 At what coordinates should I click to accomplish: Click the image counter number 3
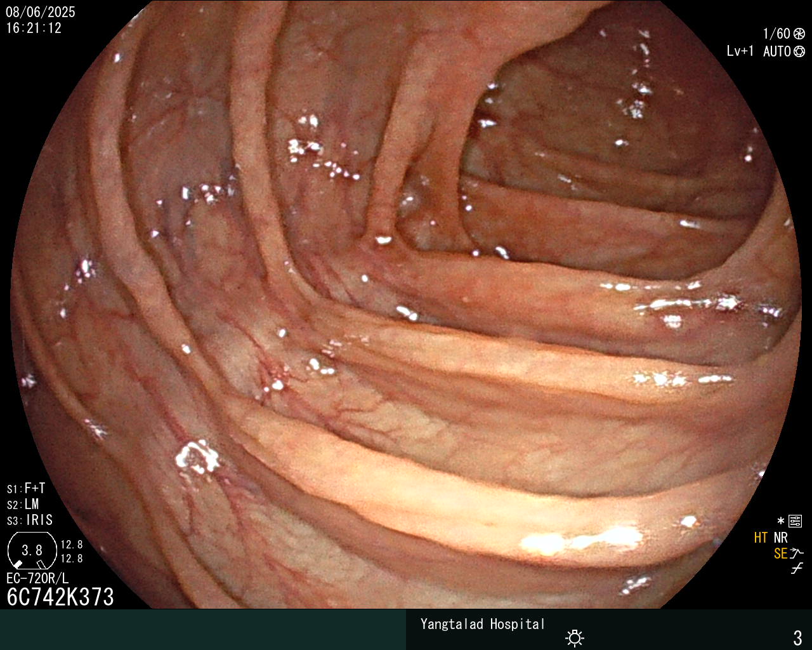point(798,637)
